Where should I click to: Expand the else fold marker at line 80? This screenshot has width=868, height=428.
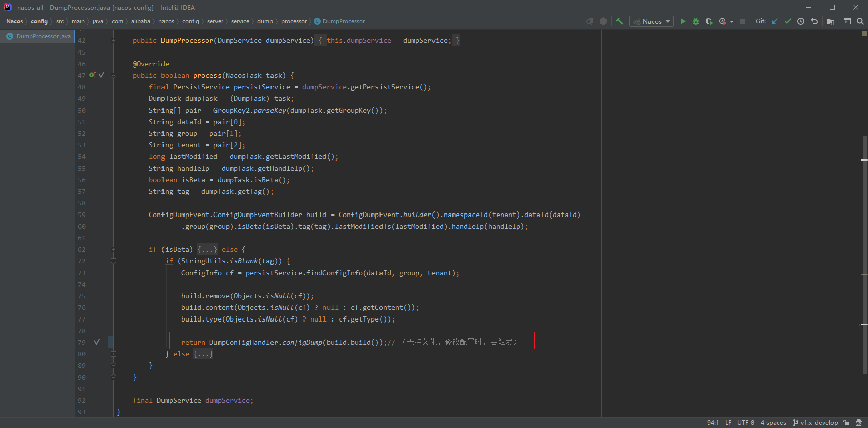point(113,354)
